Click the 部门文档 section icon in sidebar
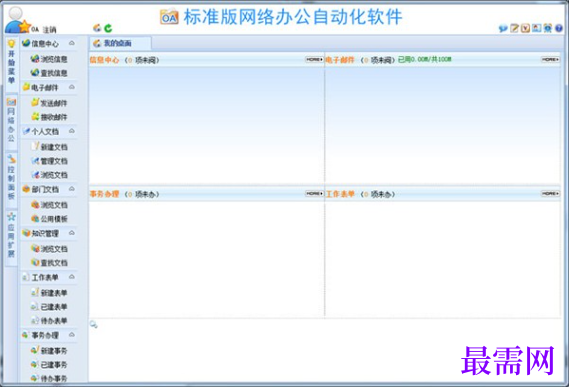The height and width of the screenshot is (392, 573). [26, 189]
